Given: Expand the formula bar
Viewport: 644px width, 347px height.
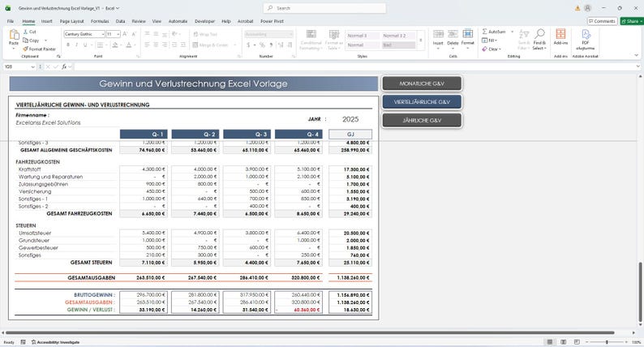Looking at the screenshot, I should (638, 66).
